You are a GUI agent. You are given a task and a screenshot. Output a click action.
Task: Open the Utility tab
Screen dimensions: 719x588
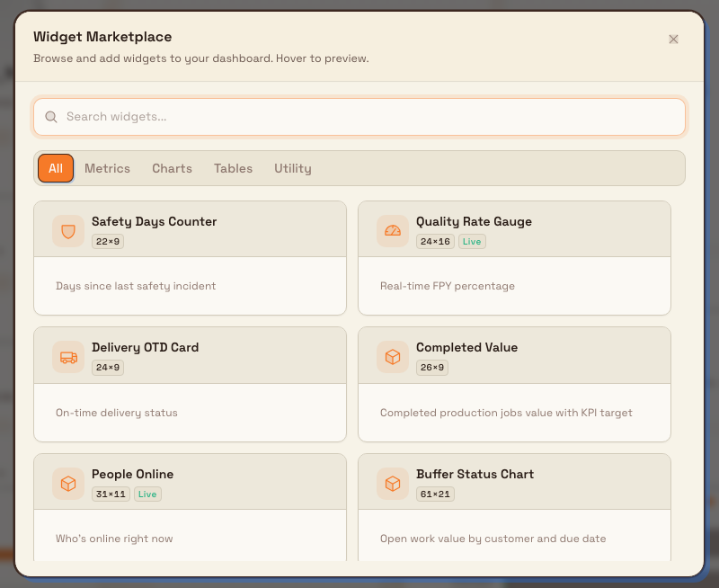(x=293, y=168)
